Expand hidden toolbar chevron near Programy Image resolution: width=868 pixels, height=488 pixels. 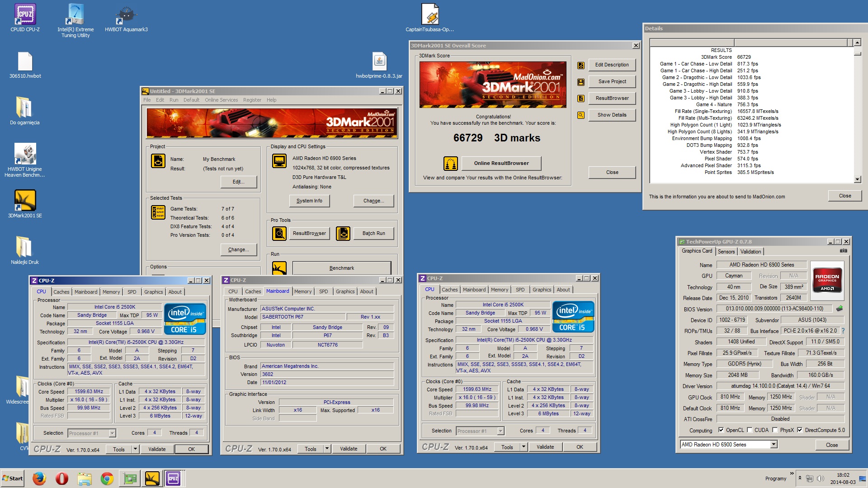pyautogui.click(x=792, y=474)
